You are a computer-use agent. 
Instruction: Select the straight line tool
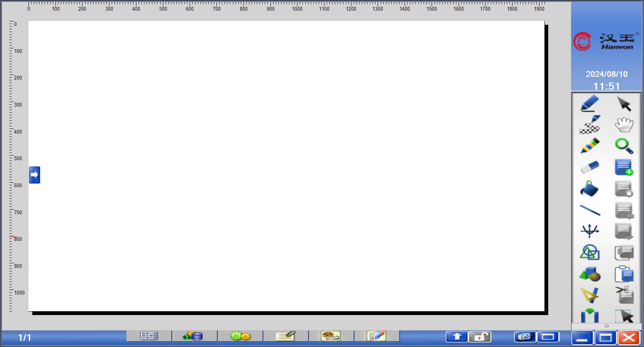pyautogui.click(x=590, y=210)
